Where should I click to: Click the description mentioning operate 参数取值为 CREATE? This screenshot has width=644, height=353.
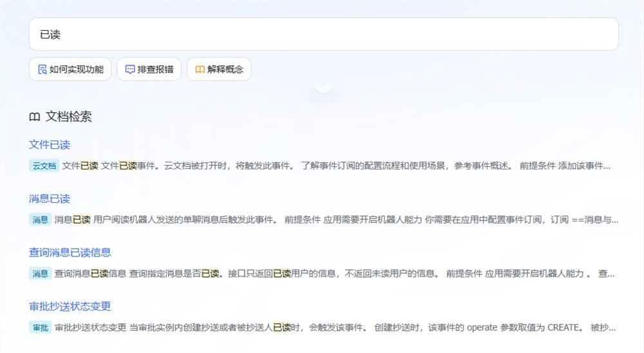[x=335, y=327]
